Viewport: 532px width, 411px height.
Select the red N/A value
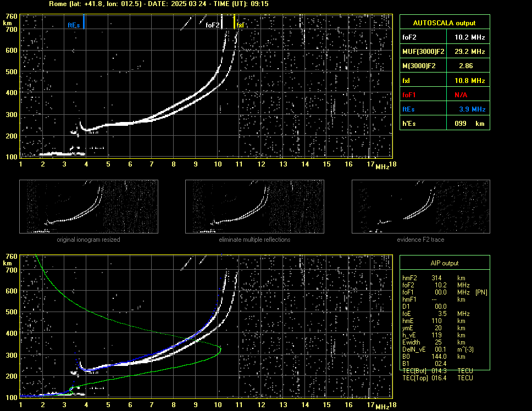pyautogui.click(x=461, y=95)
